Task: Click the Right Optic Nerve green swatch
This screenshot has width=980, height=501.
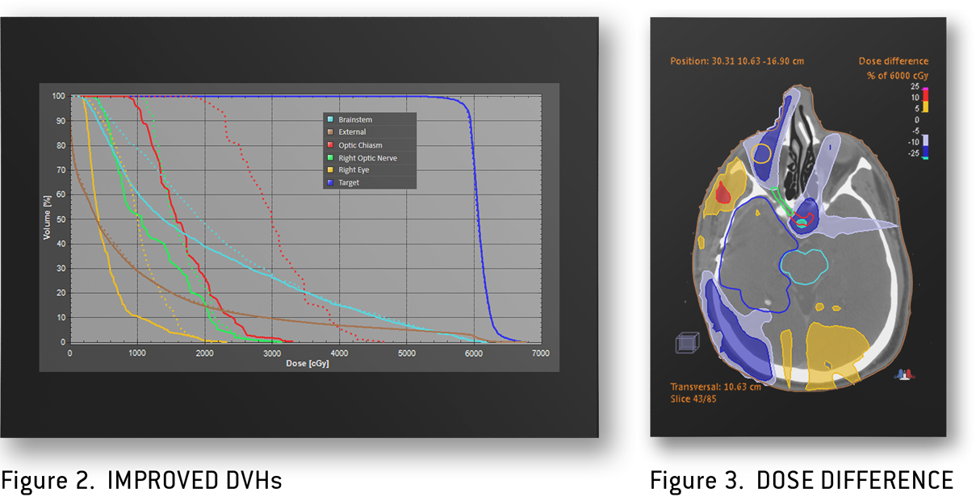Action: coord(329,158)
